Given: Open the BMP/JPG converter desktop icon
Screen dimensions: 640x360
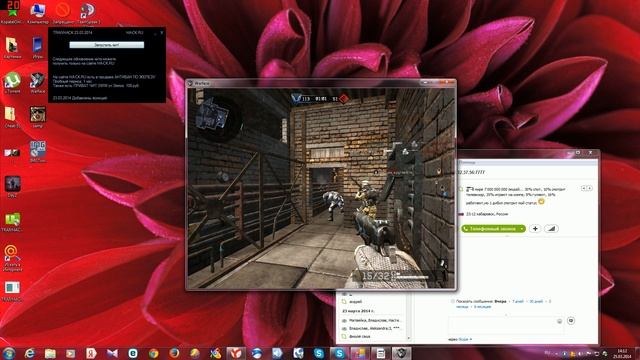Looking at the screenshot, I should pyautogui.click(x=38, y=152).
